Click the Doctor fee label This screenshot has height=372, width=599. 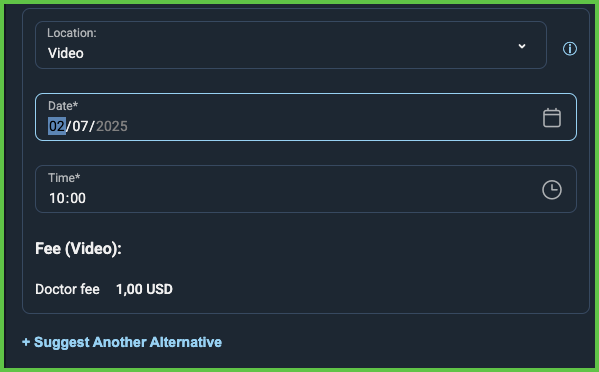(x=67, y=290)
